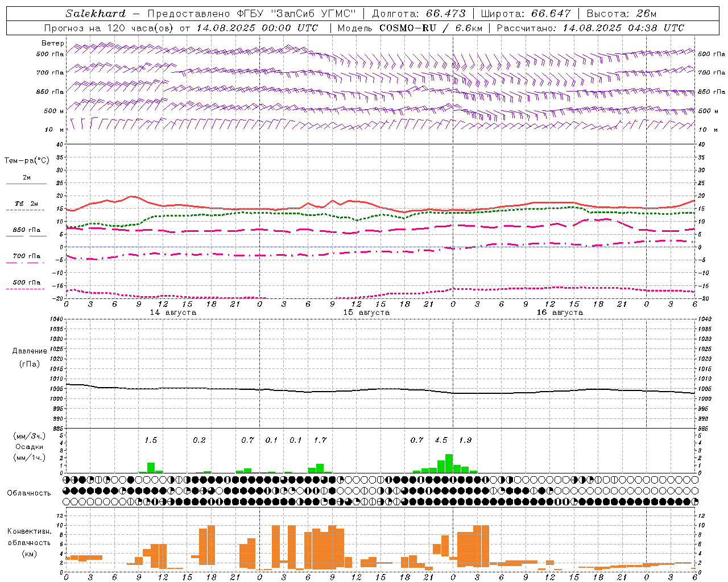Click the "15 августа" date label
This screenshot has height=582, width=728.
pos(366,313)
